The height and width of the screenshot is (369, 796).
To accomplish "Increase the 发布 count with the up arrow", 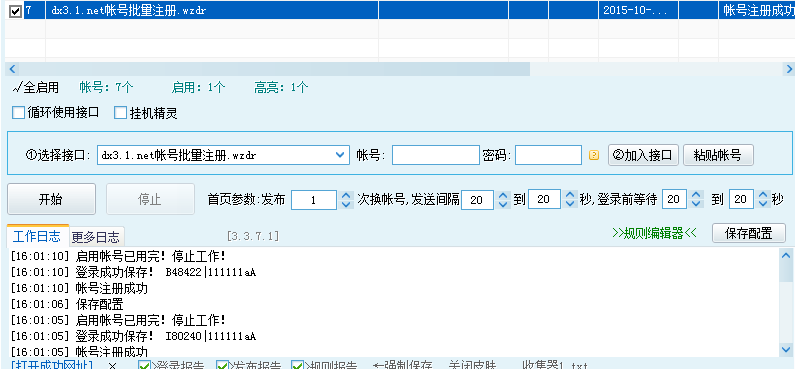I will (x=346, y=194).
